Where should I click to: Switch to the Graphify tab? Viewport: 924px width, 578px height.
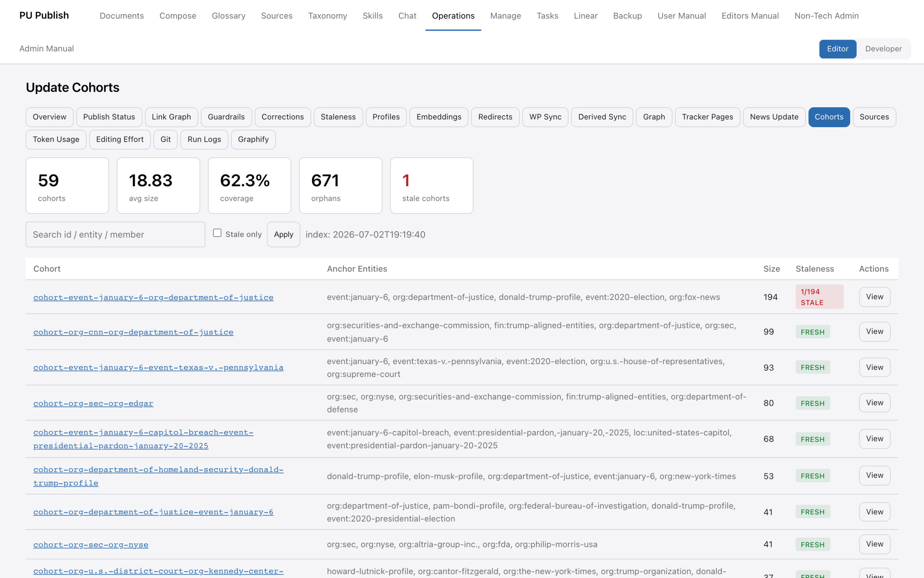point(253,139)
